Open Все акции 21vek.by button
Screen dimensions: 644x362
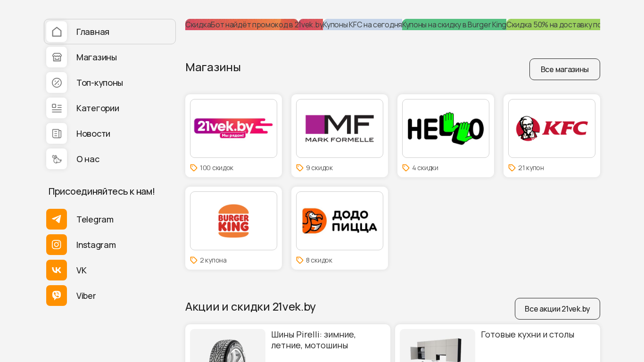click(x=557, y=309)
